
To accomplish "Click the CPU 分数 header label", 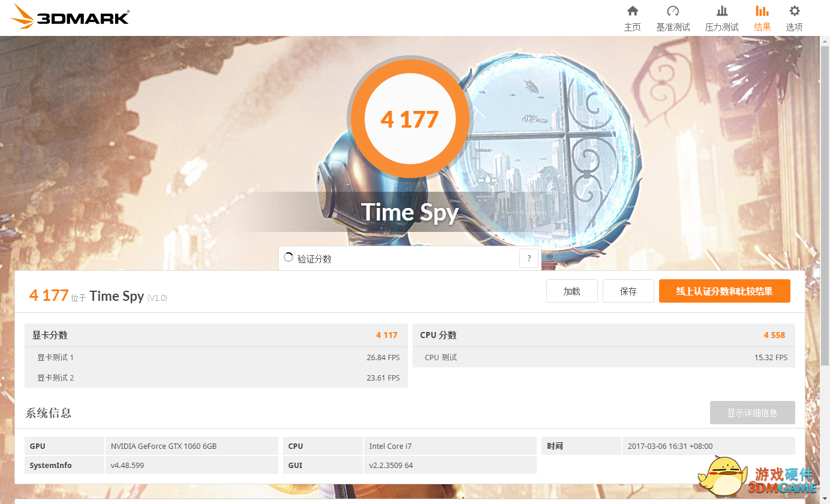I will (438, 335).
